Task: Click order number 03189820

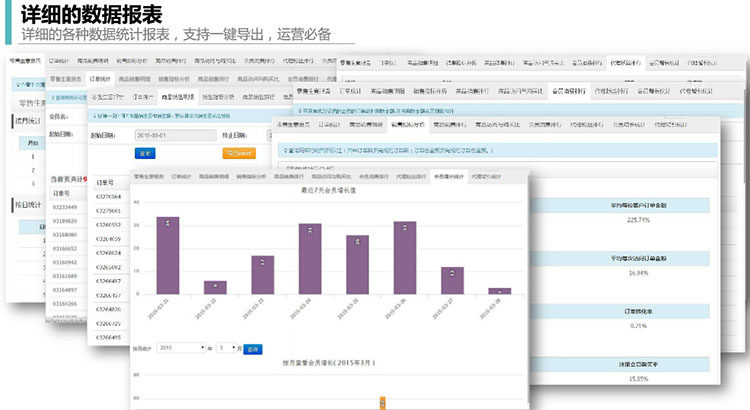Action: 65,221
